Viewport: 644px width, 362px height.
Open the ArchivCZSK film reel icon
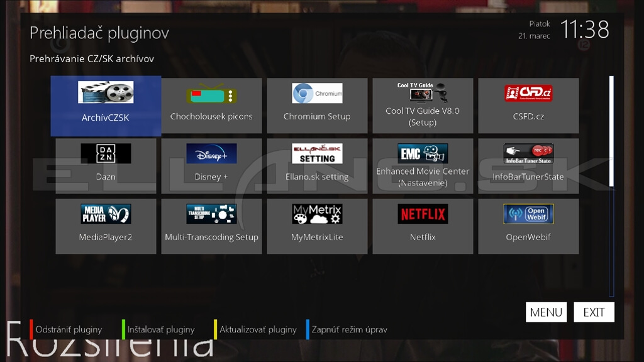tap(106, 92)
